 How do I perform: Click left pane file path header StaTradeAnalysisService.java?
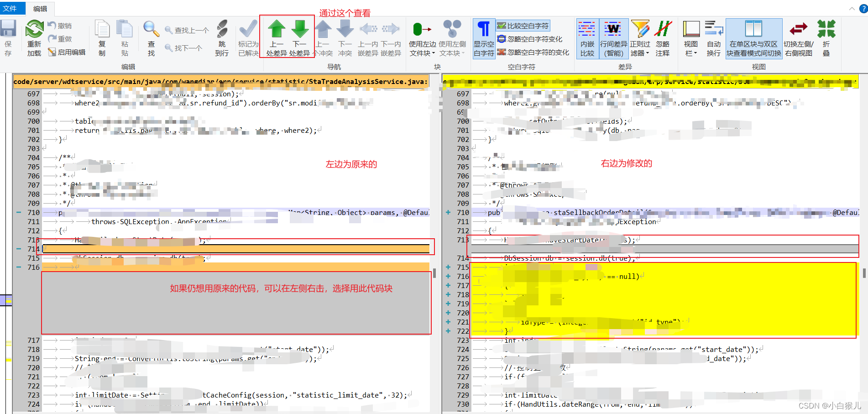click(221, 82)
